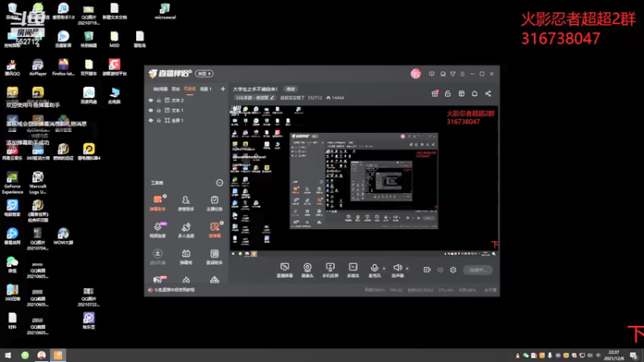Click the stream status button at bottom right

pyautogui.click(x=477, y=269)
